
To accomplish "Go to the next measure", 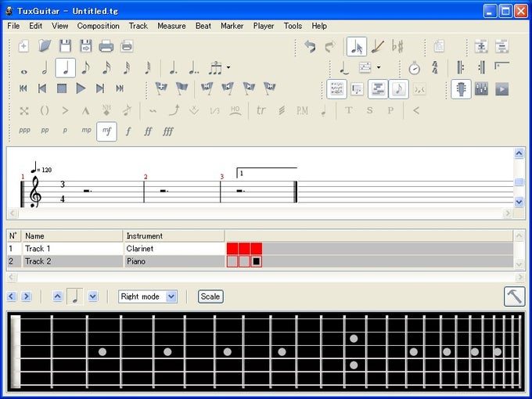I will tap(100, 88).
